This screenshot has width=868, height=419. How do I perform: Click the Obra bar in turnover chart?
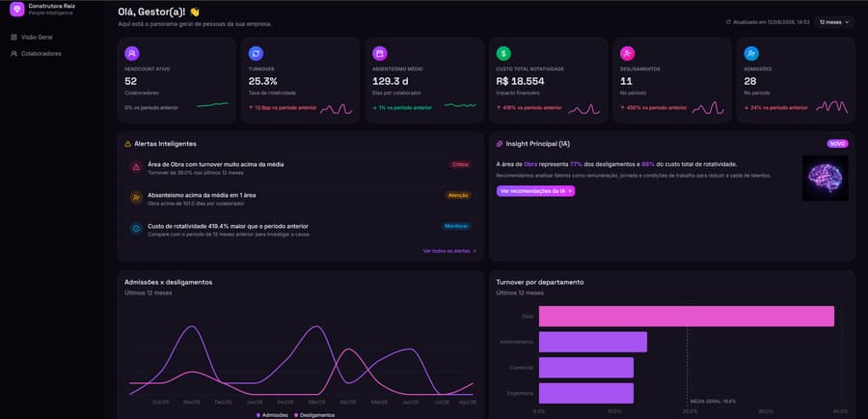(687, 316)
